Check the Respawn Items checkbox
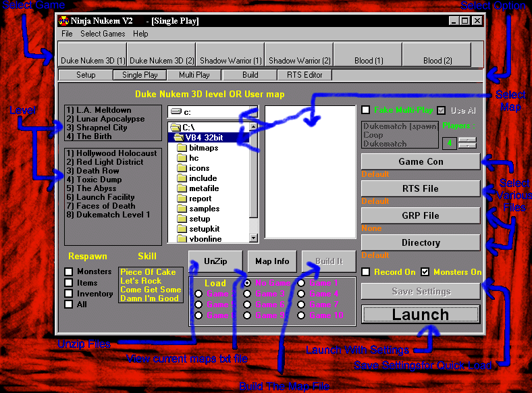 pyautogui.click(x=69, y=283)
